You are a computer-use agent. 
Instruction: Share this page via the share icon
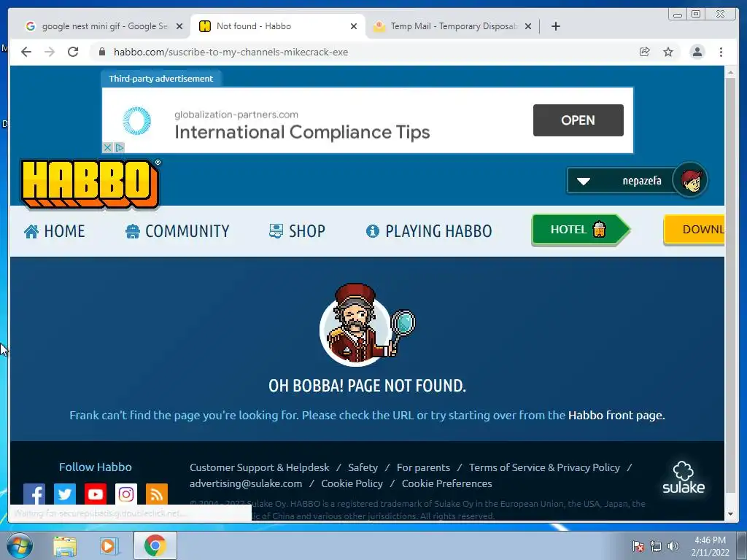[645, 52]
